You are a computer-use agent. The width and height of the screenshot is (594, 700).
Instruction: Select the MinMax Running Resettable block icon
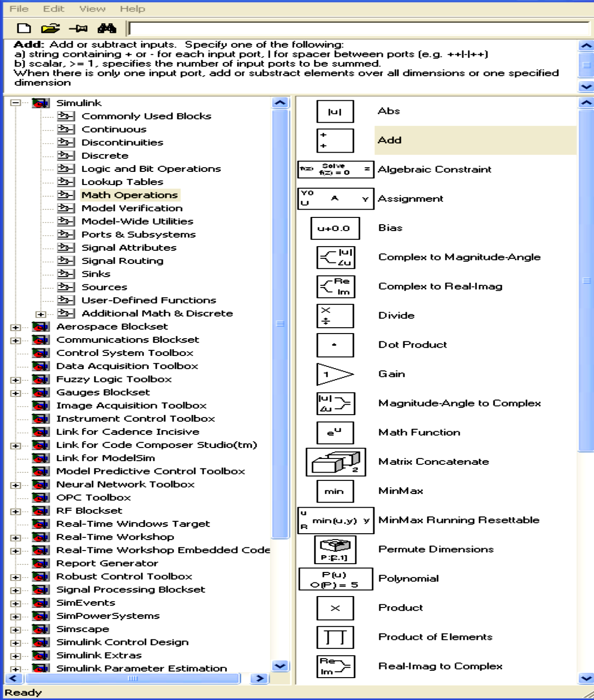coord(336,520)
